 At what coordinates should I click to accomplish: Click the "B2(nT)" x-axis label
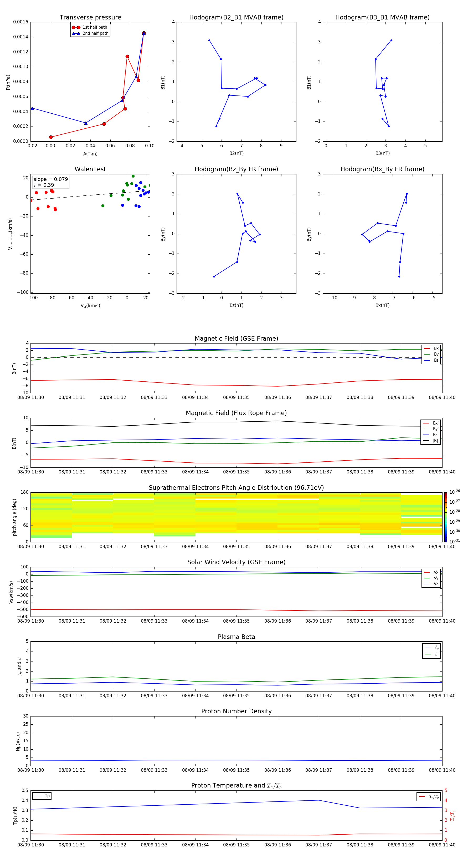tap(236, 153)
